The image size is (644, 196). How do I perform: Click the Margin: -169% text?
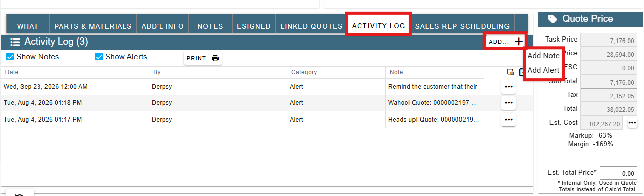[x=590, y=144]
